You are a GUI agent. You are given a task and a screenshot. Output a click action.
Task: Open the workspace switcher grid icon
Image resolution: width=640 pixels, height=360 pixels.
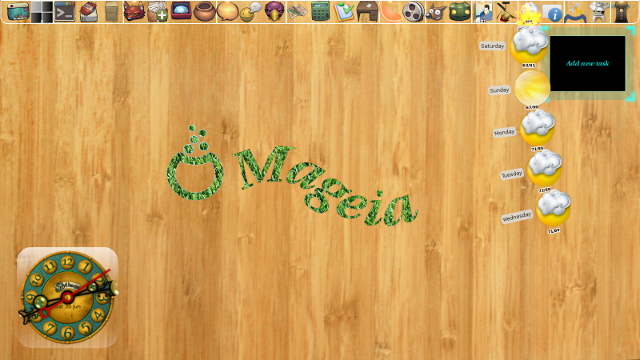pyautogui.click(x=42, y=11)
